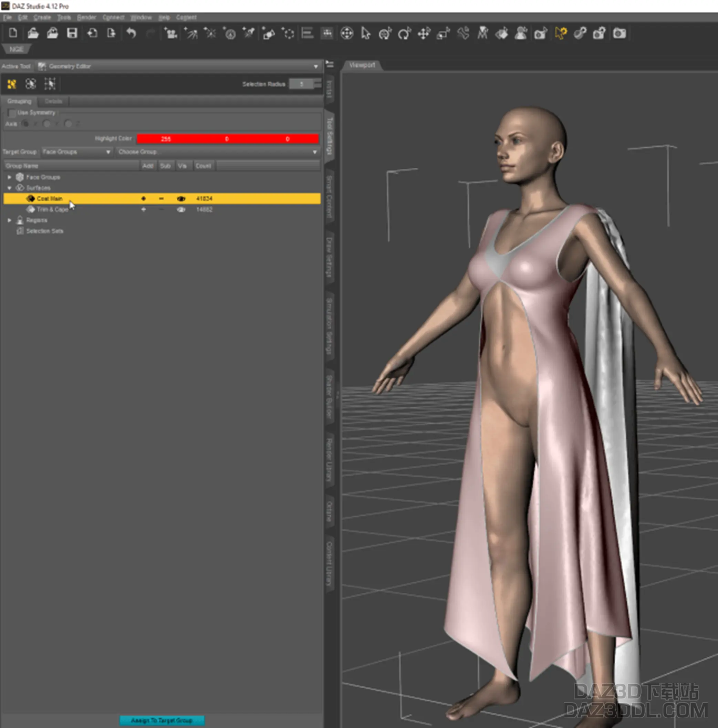Switch to the Grouping tab
The height and width of the screenshot is (728, 718).
point(19,101)
